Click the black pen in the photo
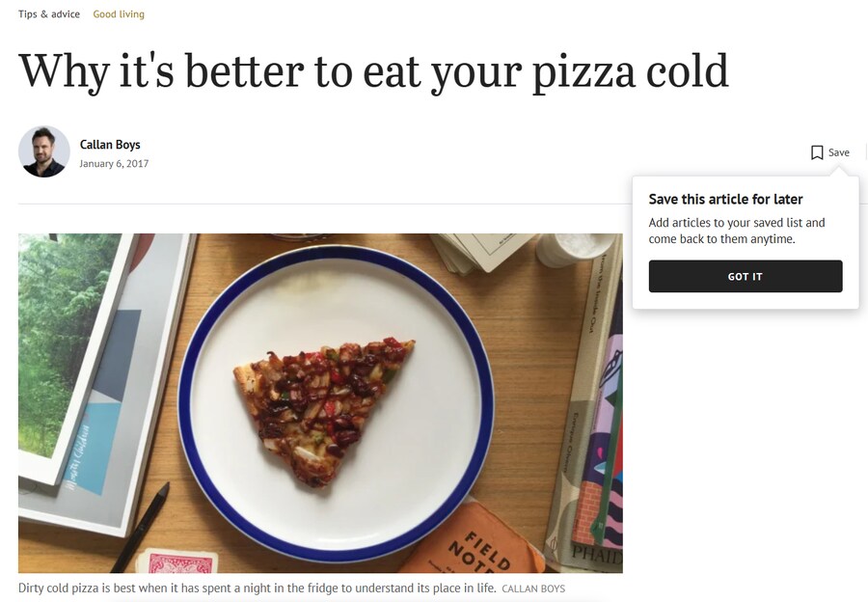 coord(140,528)
